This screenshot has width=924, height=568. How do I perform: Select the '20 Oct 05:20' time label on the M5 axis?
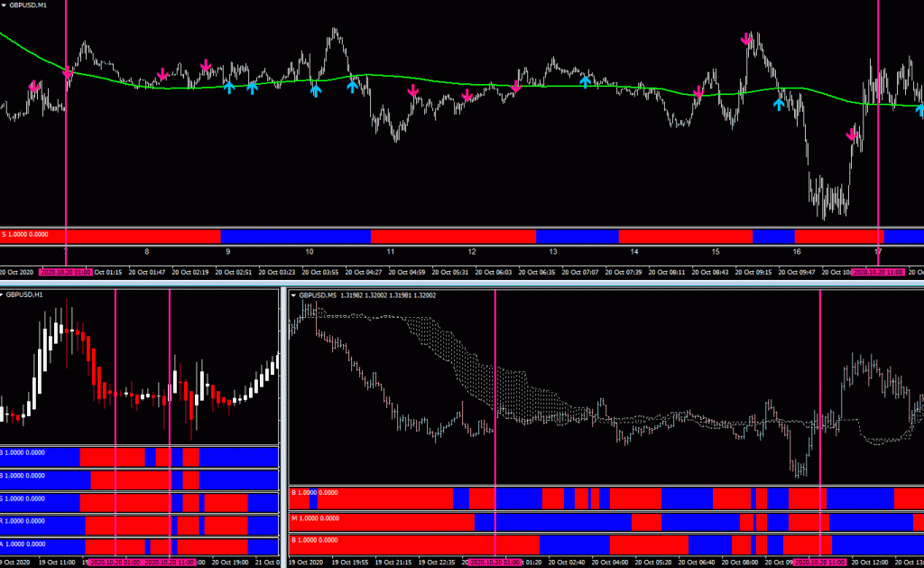[653, 563]
